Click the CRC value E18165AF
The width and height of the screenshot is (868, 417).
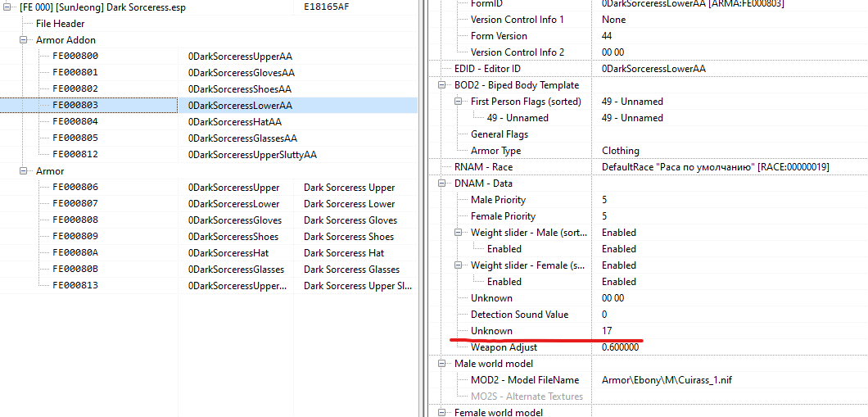[327, 7]
